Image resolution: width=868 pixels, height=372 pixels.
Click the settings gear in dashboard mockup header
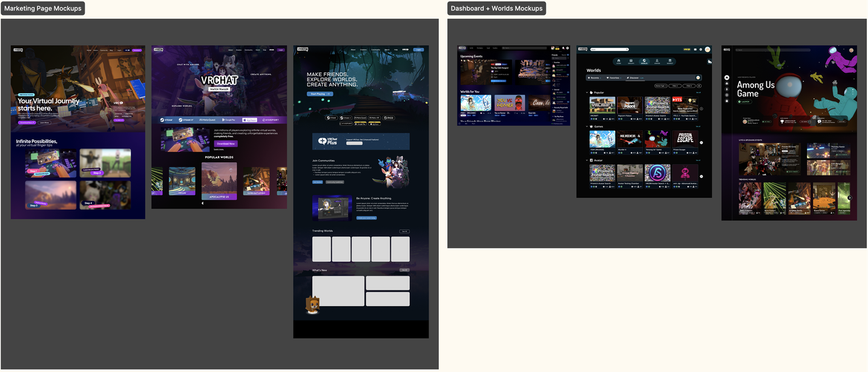click(x=567, y=48)
